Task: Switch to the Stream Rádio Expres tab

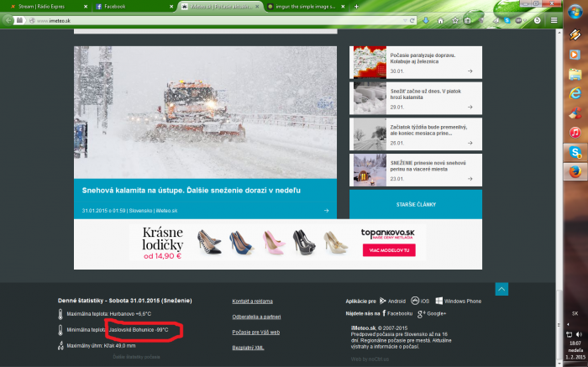Action: 49,7
